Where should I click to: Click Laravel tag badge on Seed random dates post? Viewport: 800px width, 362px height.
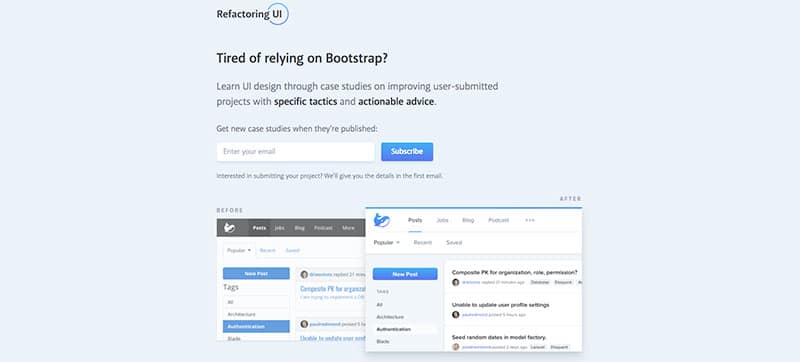(537, 347)
